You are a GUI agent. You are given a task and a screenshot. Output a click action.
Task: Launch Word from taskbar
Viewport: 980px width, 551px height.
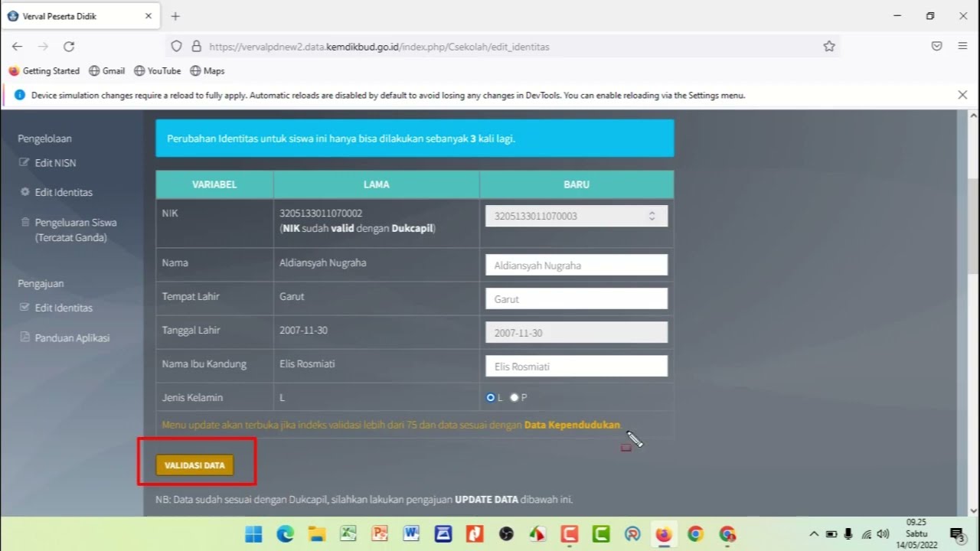411,533
